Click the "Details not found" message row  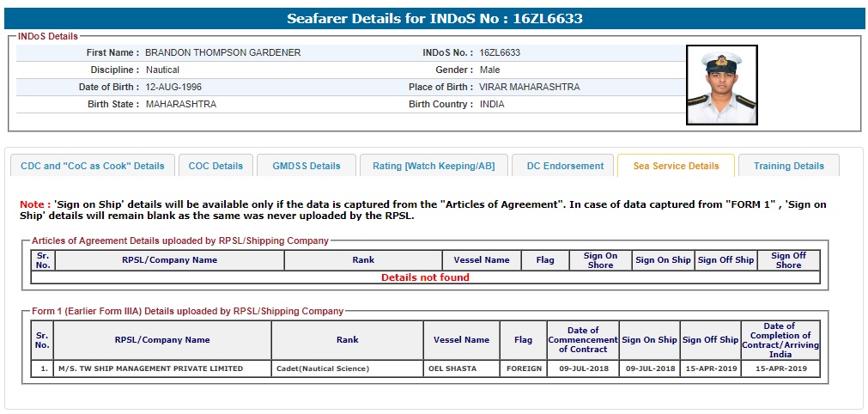pos(425,277)
